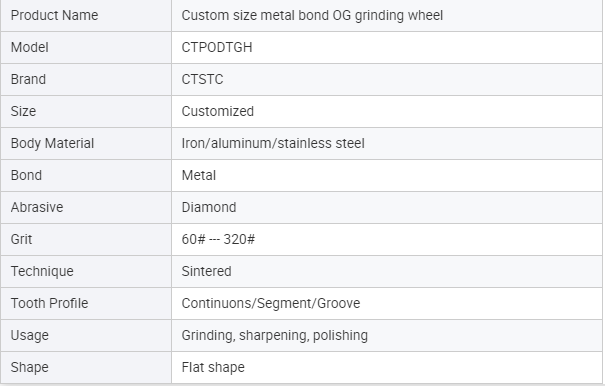The height and width of the screenshot is (386, 605).
Task: Select the Continuons/Segment/Groove value
Action: coord(271,304)
